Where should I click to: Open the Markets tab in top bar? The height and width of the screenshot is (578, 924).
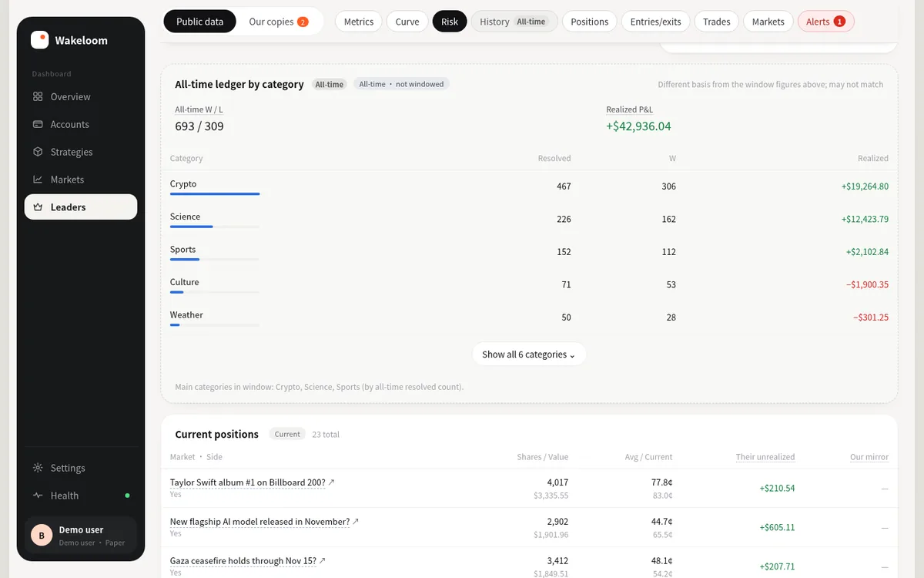pyautogui.click(x=768, y=22)
